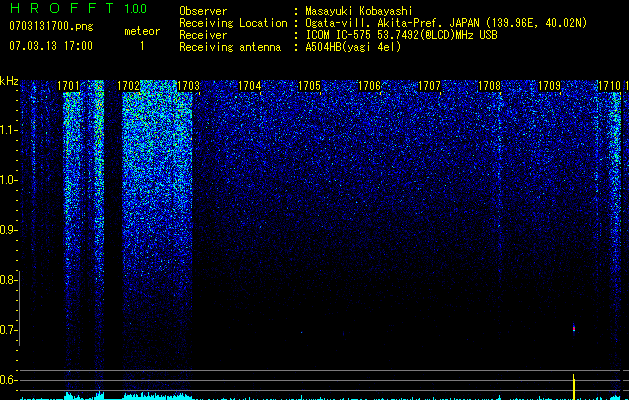Click the meteor count value 1

click(x=142, y=46)
